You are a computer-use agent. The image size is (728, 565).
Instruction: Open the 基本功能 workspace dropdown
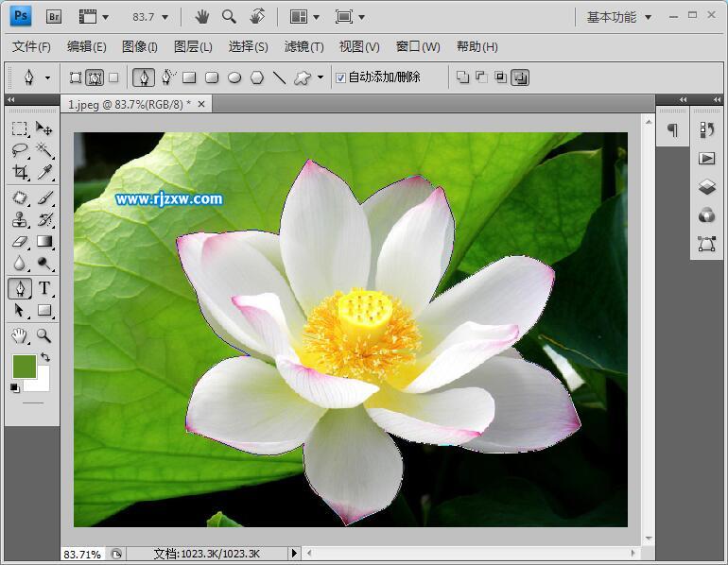coord(618,17)
